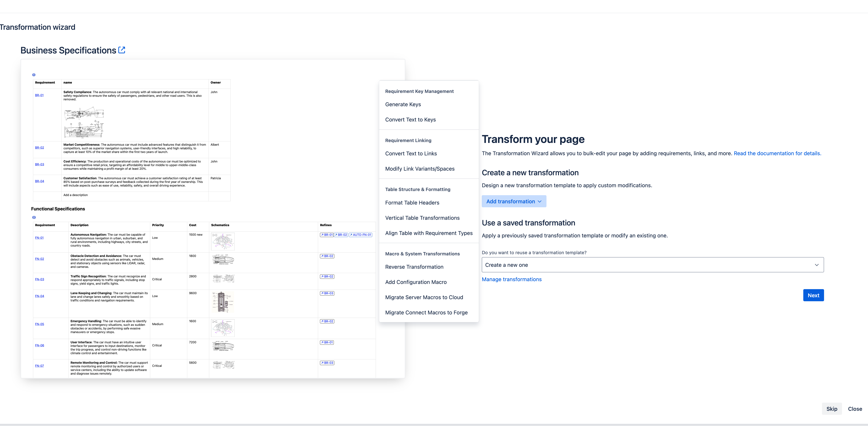Open the reuse transformation template dropdown

point(652,265)
